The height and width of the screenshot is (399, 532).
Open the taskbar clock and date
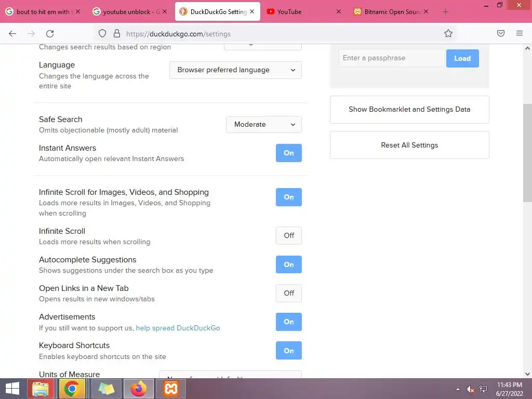509,389
